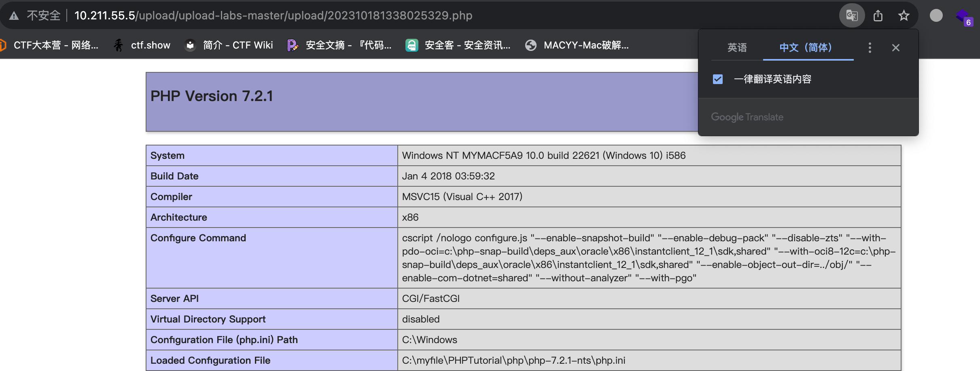
Task: Click the Jan 4 2018 03:59:32 value
Action: [x=448, y=176]
